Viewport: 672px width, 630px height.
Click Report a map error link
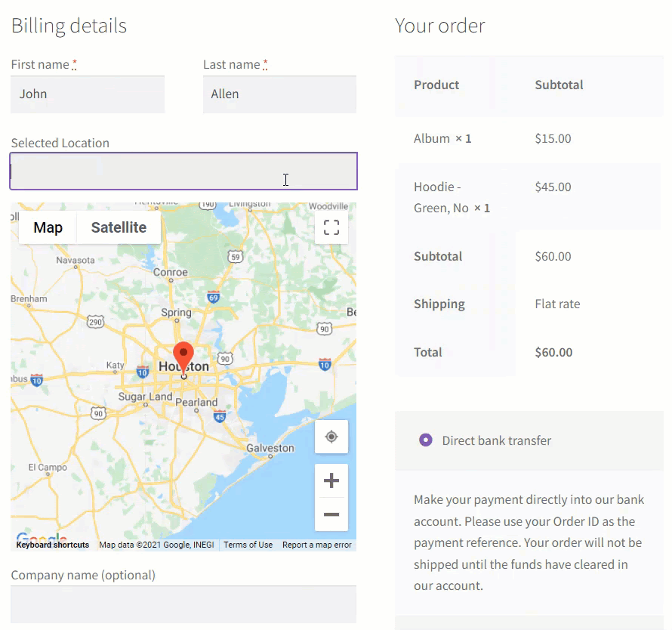[x=316, y=545]
